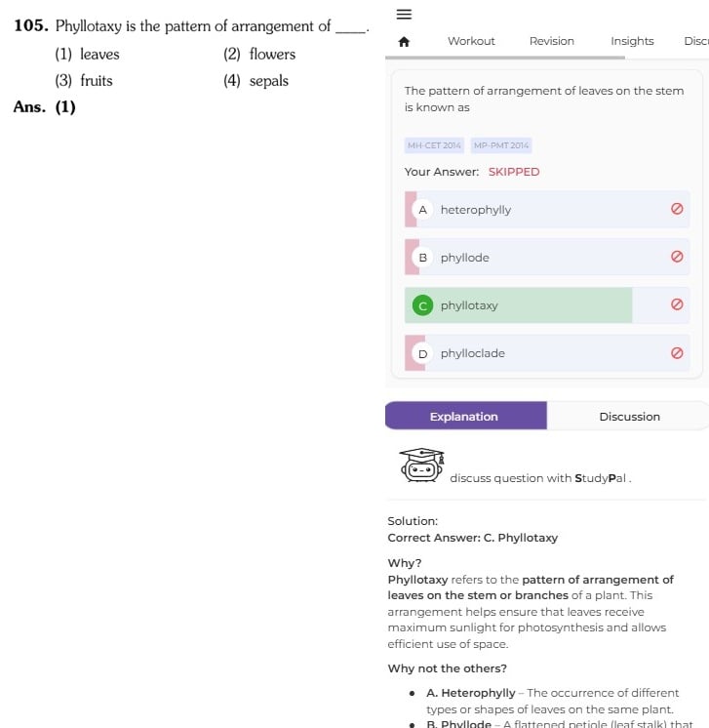Click report icon beside phylloclade option
The height and width of the screenshot is (728, 709).
pyautogui.click(x=677, y=353)
